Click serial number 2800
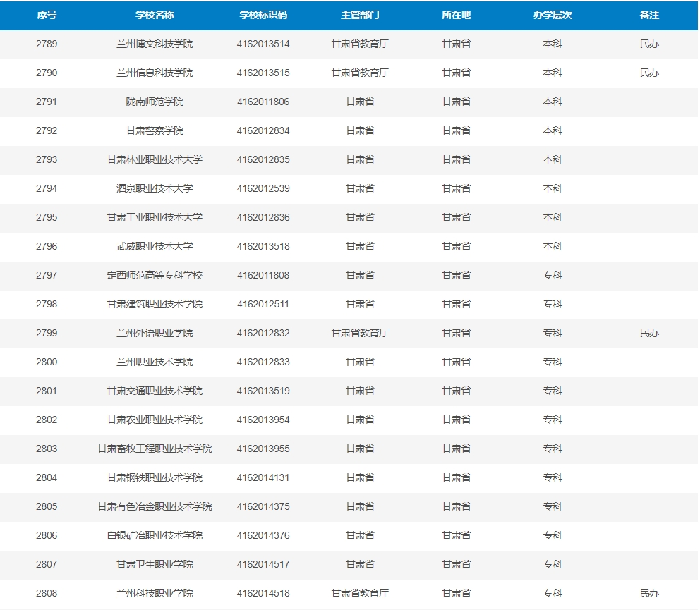 47,362
